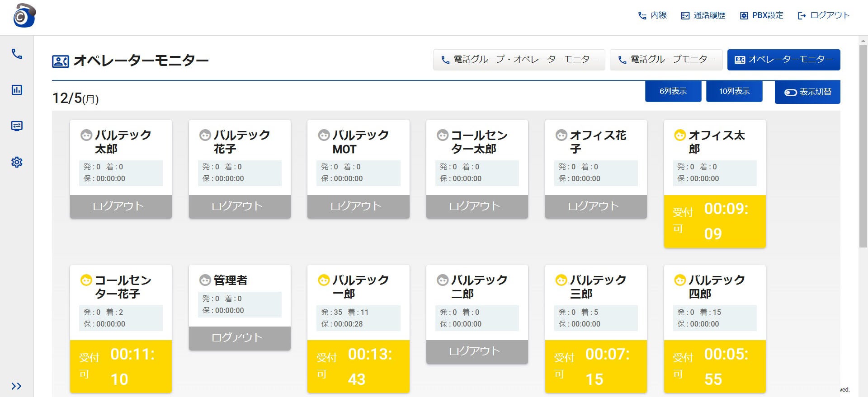Click the phone icon in left sidebar

point(17,54)
